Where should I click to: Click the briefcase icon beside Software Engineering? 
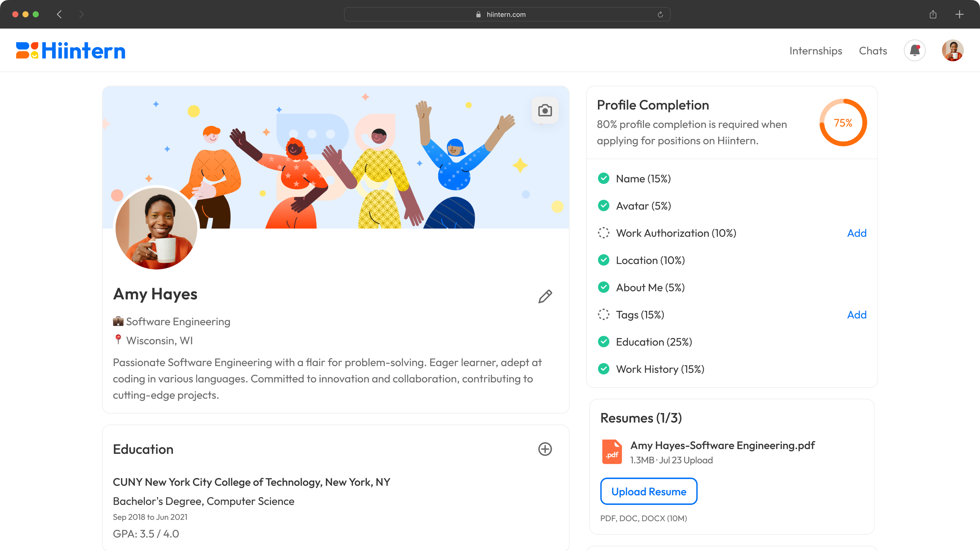(x=118, y=321)
